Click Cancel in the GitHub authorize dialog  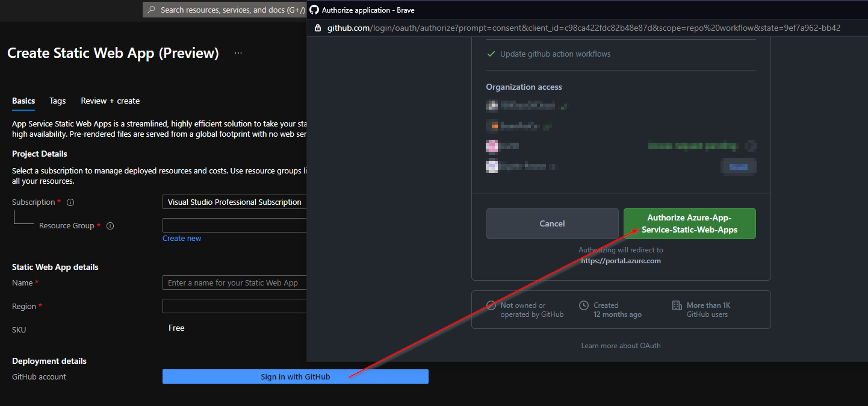[x=552, y=223]
